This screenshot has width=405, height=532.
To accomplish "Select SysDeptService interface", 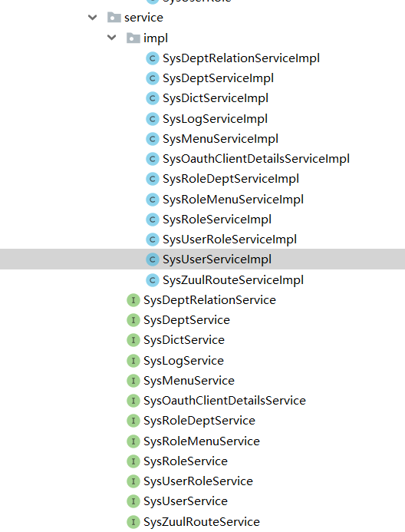I will [186, 320].
